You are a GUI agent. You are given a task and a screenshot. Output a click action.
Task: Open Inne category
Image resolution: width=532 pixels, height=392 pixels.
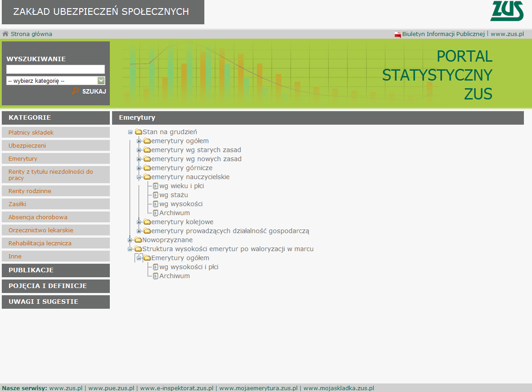click(56, 256)
